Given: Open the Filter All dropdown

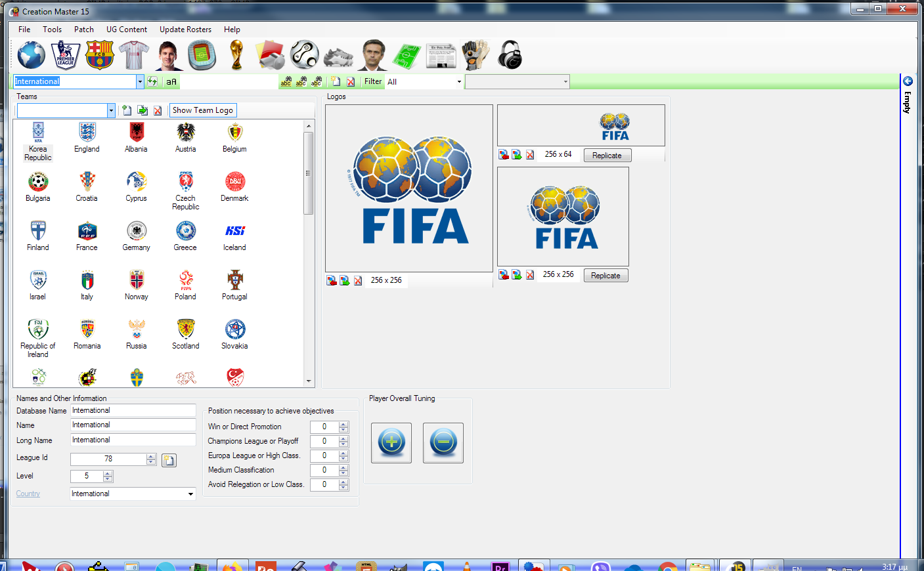Looking at the screenshot, I should point(459,82).
